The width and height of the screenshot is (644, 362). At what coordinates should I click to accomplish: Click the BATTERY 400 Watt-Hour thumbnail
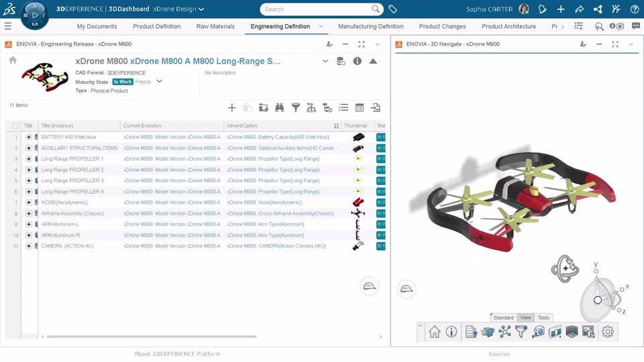point(358,137)
